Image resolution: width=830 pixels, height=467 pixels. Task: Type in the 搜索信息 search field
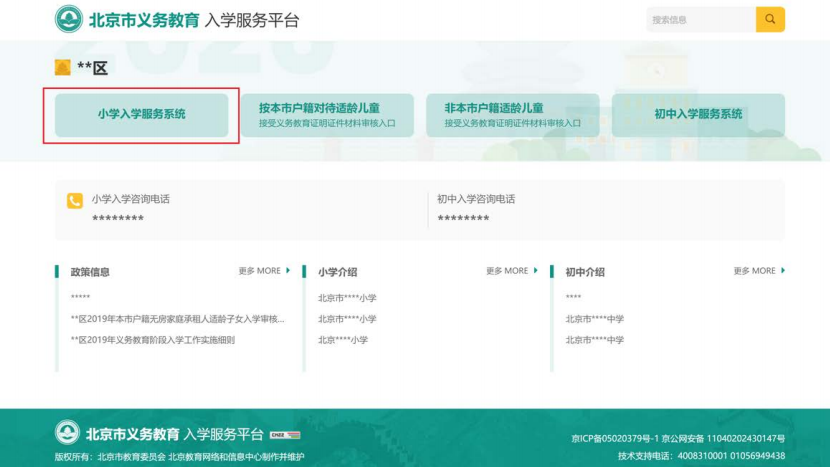700,20
